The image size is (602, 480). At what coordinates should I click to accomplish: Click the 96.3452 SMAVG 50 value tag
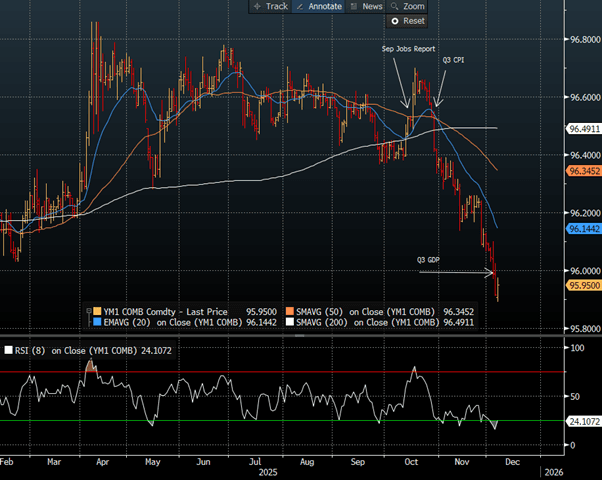[582, 171]
